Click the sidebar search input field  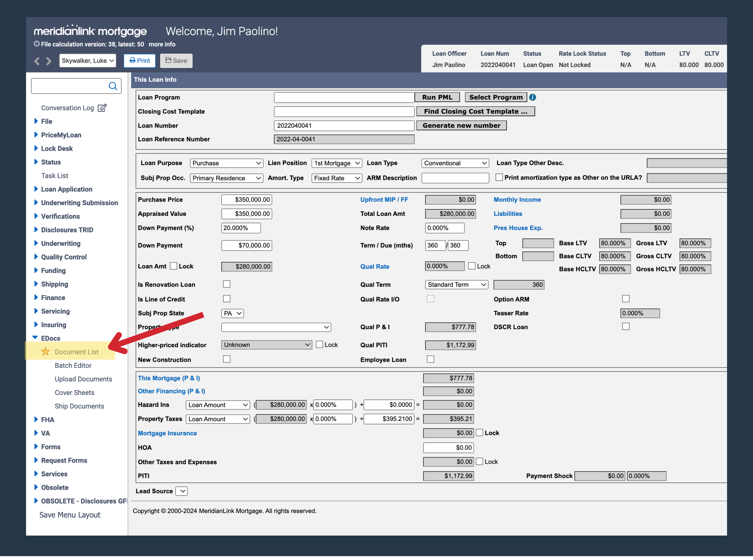[76, 86]
